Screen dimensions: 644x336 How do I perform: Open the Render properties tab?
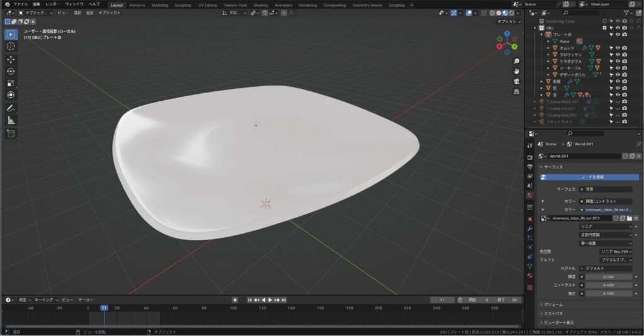coord(530,157)
